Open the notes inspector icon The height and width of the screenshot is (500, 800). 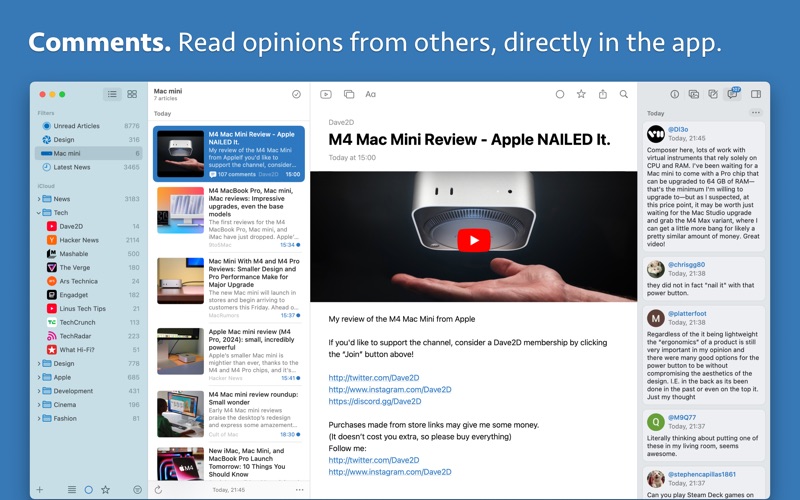(x=713, y=94)
